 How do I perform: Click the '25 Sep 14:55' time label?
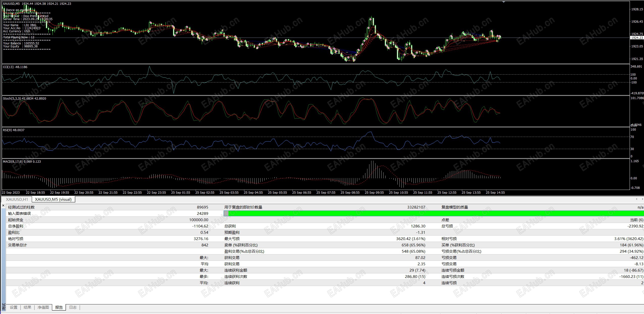[495, 193]
